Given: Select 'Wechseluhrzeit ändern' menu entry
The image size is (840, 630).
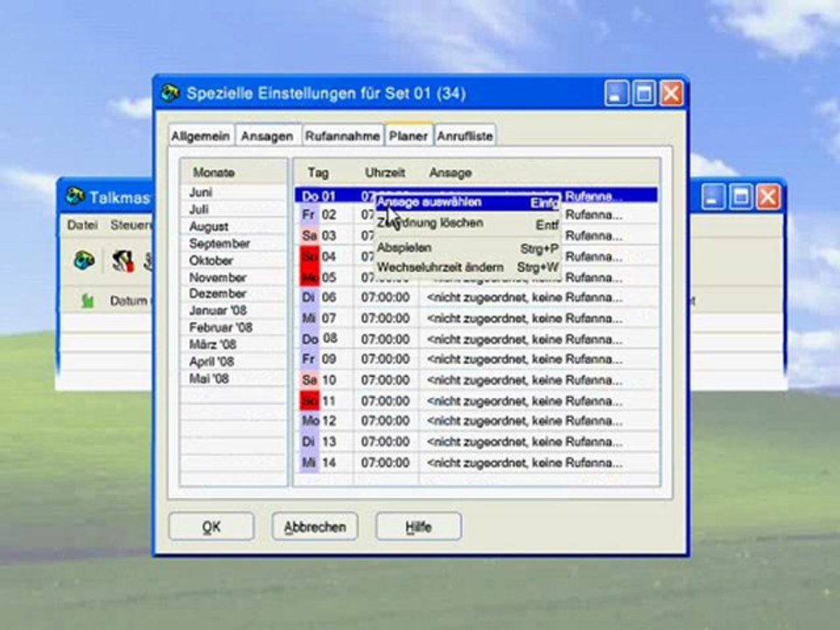Looking at the screenshot, I should [x=467, y=267].
